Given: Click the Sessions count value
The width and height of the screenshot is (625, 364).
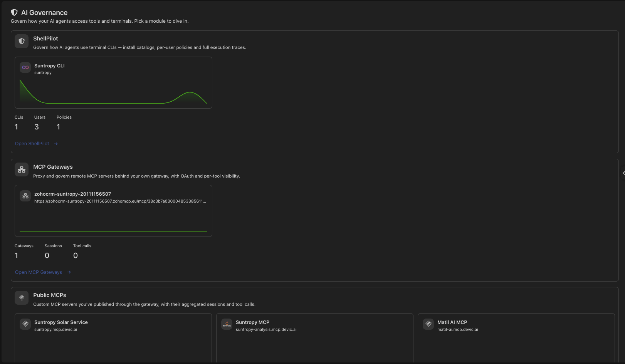Looking at the screenshot, I should pyautogui.click(x=47, y=255).
